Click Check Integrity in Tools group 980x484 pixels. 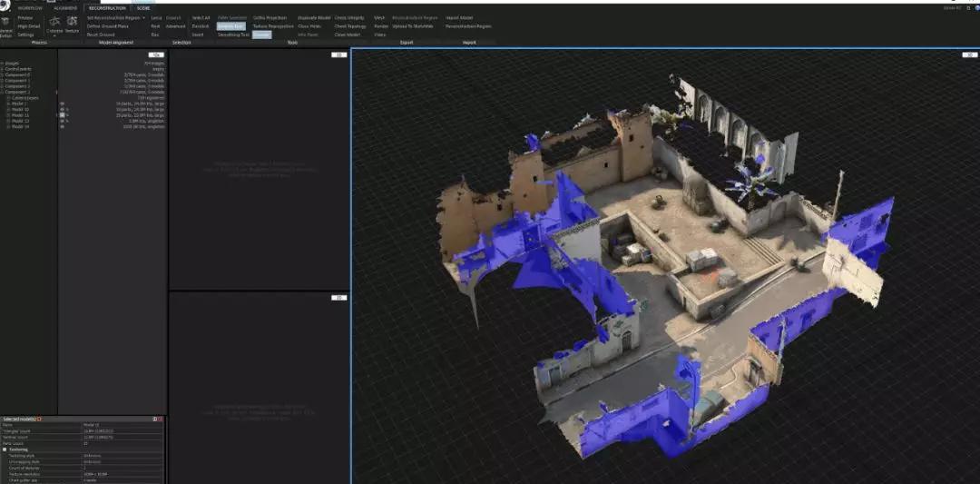[349, 17]
